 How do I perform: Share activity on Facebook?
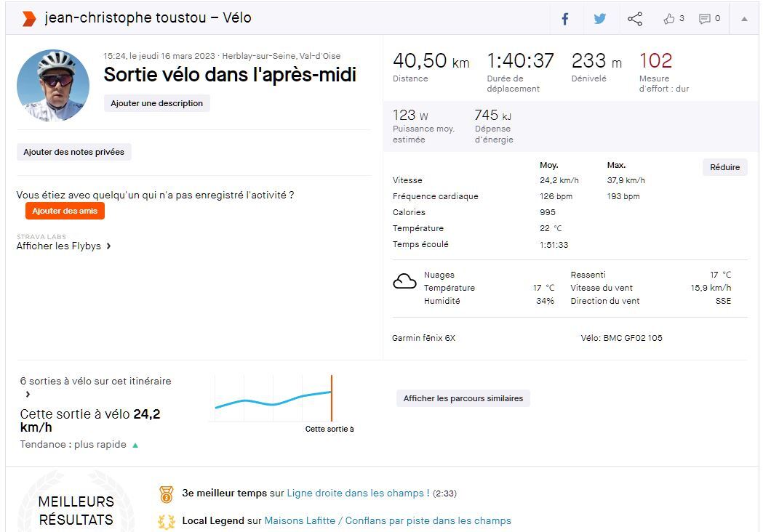(x=564, y=19)
